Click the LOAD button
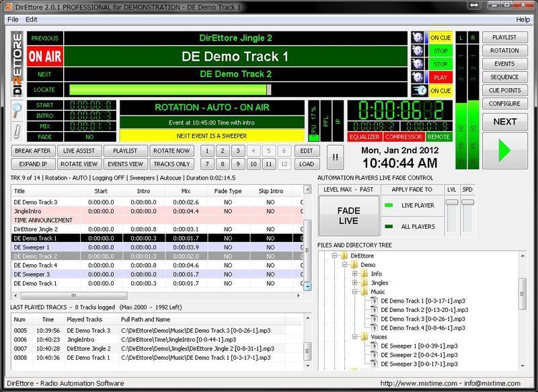Screen dimensions: 538x392 point(307,164)
